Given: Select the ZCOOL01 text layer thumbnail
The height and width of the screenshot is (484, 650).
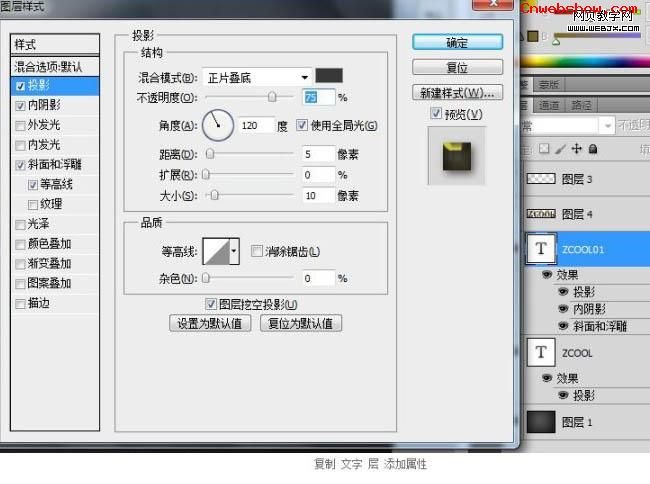Looking at the screenshot, I should (541, 249).
